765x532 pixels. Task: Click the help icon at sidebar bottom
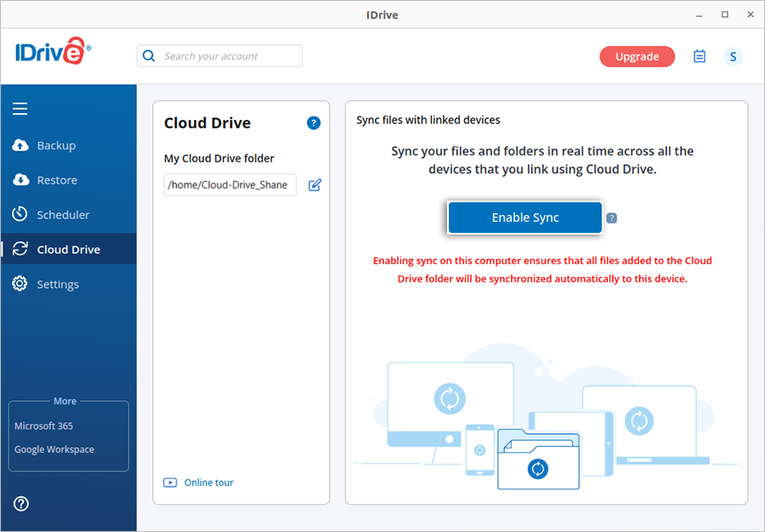point(22,503)
